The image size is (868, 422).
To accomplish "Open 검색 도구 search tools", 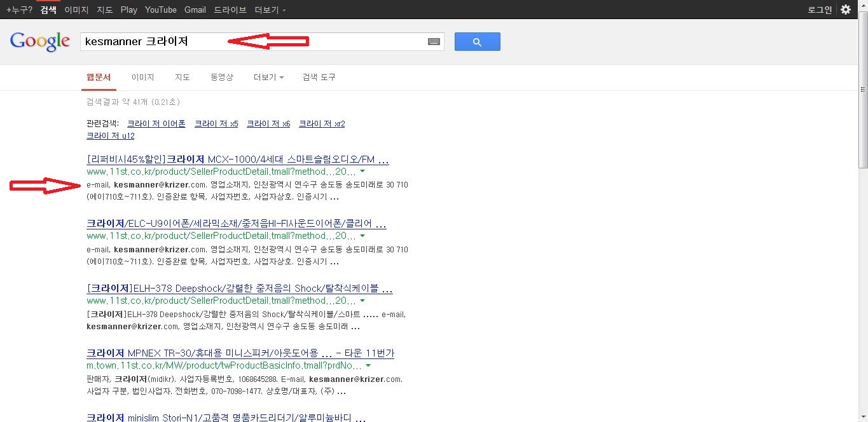I will pyautogui.click(x=319, y=77).
